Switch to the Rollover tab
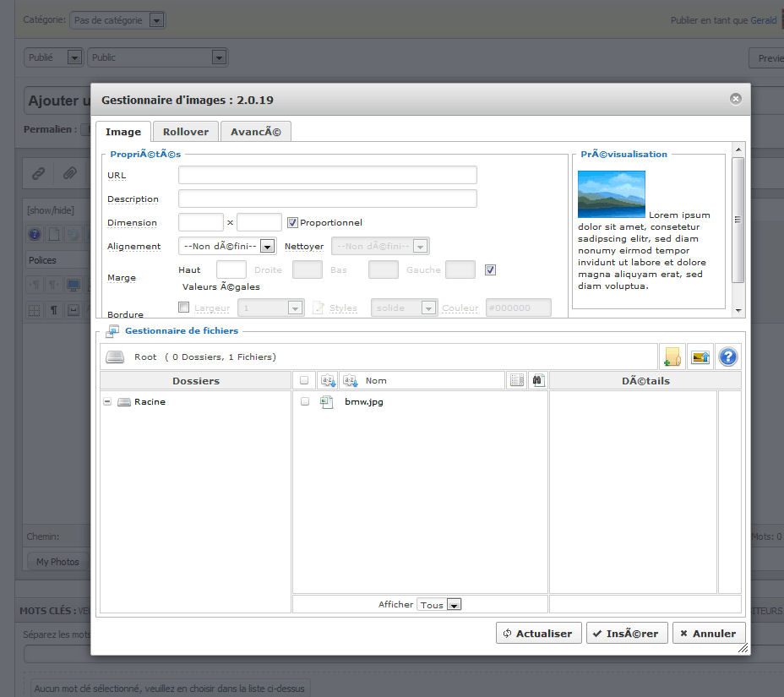This screenshot has width=784, height=697. 185,132
